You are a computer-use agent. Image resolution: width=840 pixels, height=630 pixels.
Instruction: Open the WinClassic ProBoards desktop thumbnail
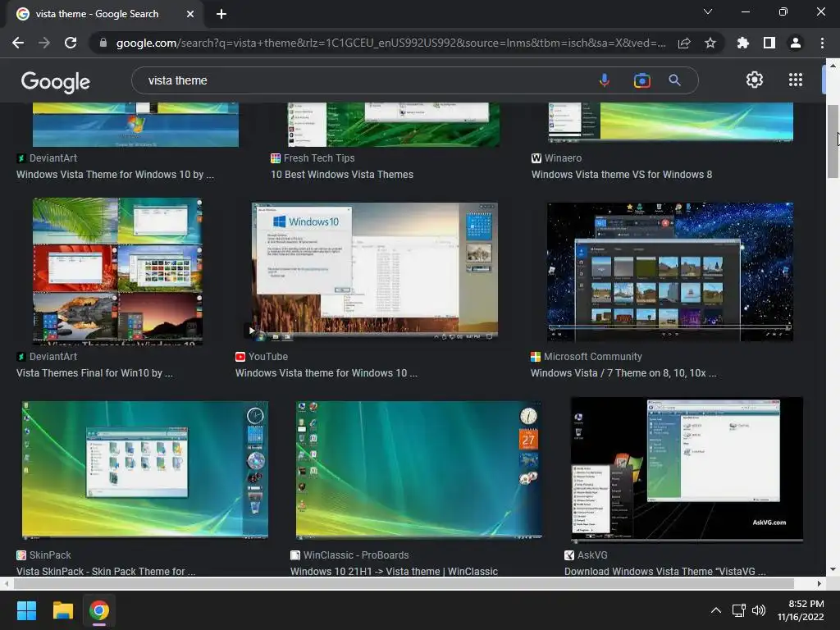point(419,469)
